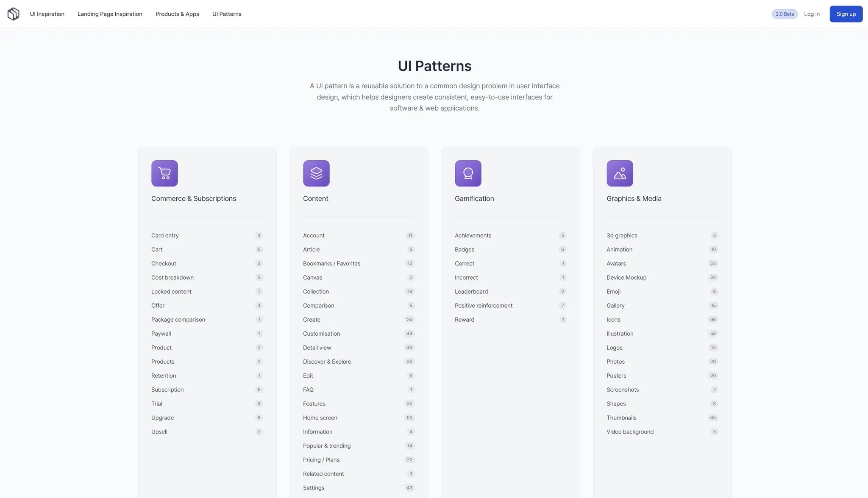868x498 pixels.
Task: Open the Card entry pattern
Action: coord(165,236)
